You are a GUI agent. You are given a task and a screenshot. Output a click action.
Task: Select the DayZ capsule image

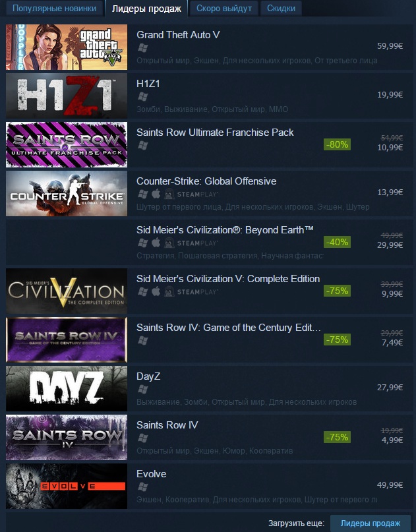(67, 388)
